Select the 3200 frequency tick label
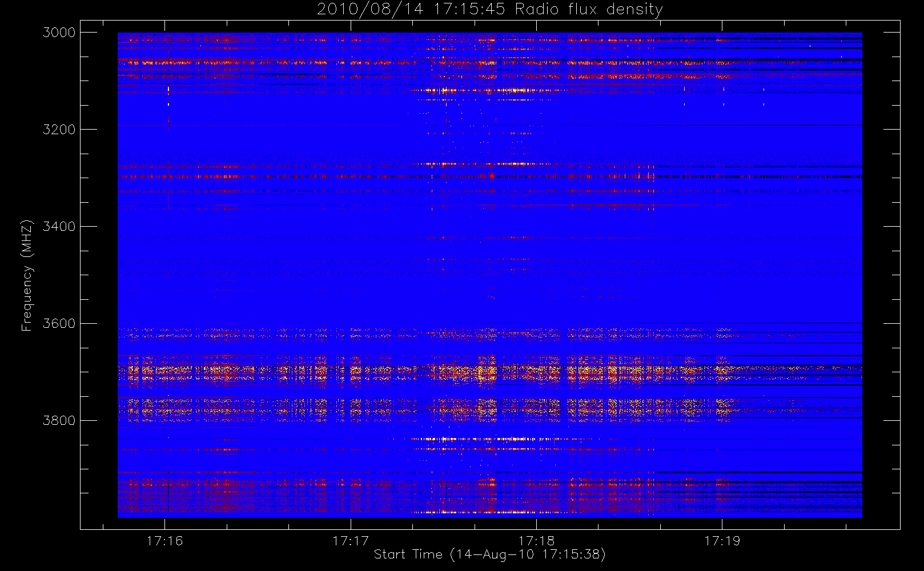Screen dimensions: 924x571 pos(59,130)
